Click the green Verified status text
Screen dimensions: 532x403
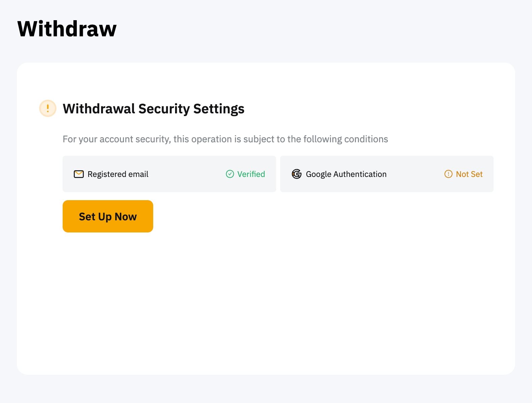pos(251,174)
